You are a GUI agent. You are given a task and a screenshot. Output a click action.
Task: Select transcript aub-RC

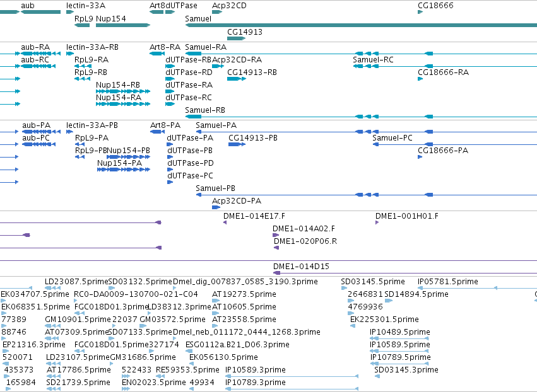(x=35, y=60)
